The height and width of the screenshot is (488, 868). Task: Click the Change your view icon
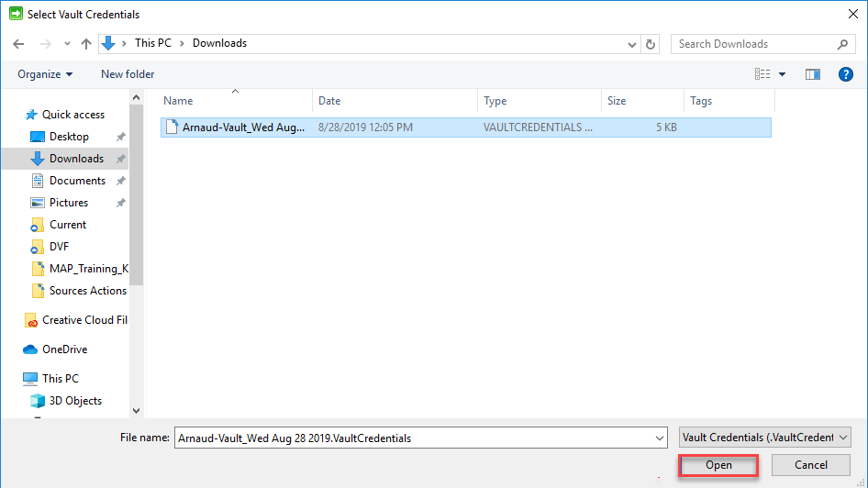[762, 74]
